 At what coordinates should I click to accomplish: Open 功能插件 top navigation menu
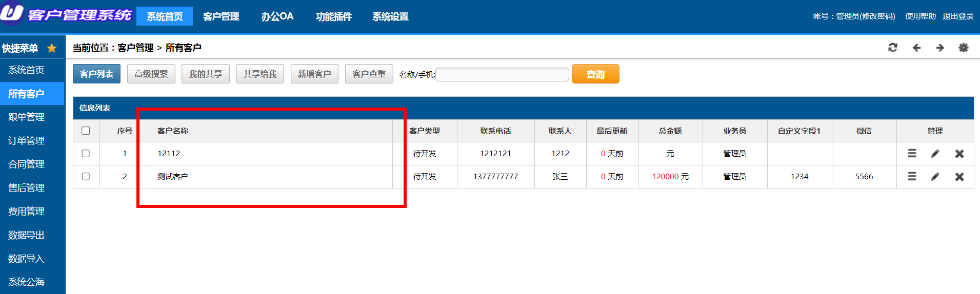(334, 16)
